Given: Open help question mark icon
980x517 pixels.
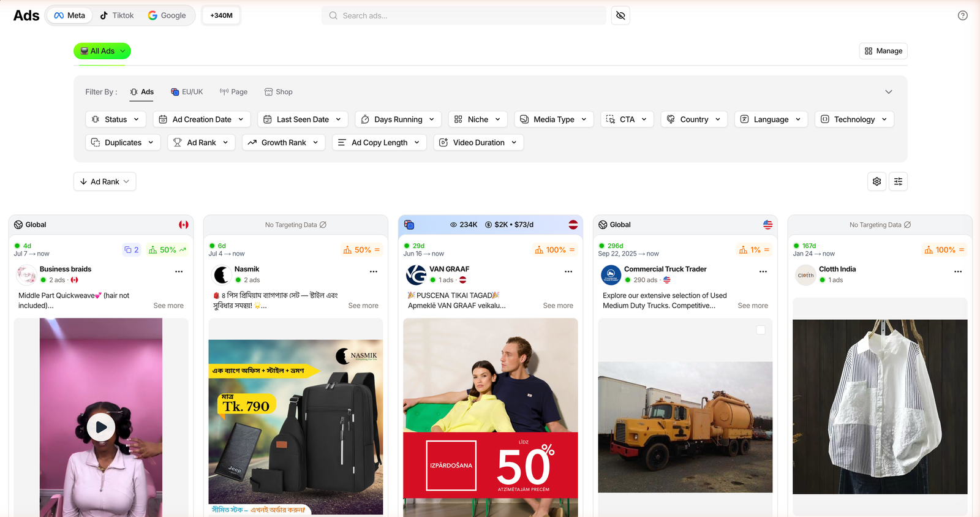Looking at the screenshot, I should [x=963, y=15].
